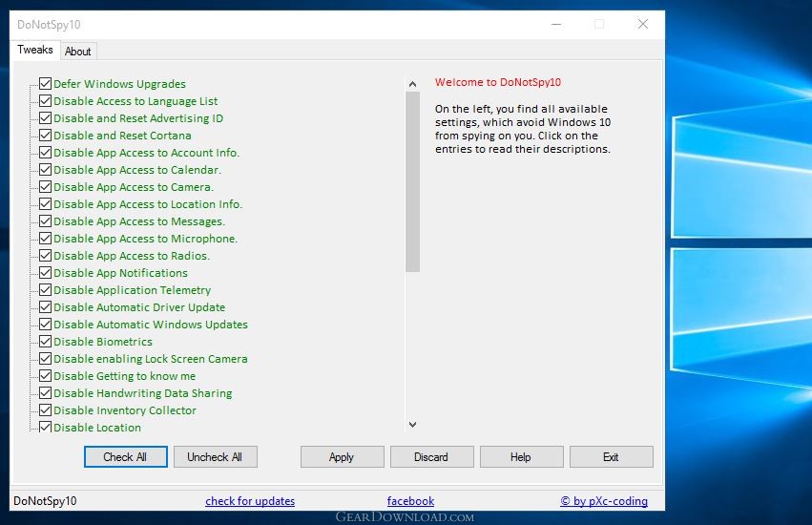The height and width of the screenshot is (525, 812).
Task: Click the Uncheck All button
Action: click(215, 456)
